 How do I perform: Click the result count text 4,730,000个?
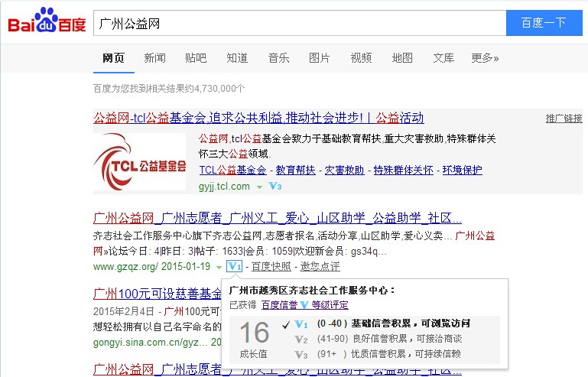click(x=219, y=89)
